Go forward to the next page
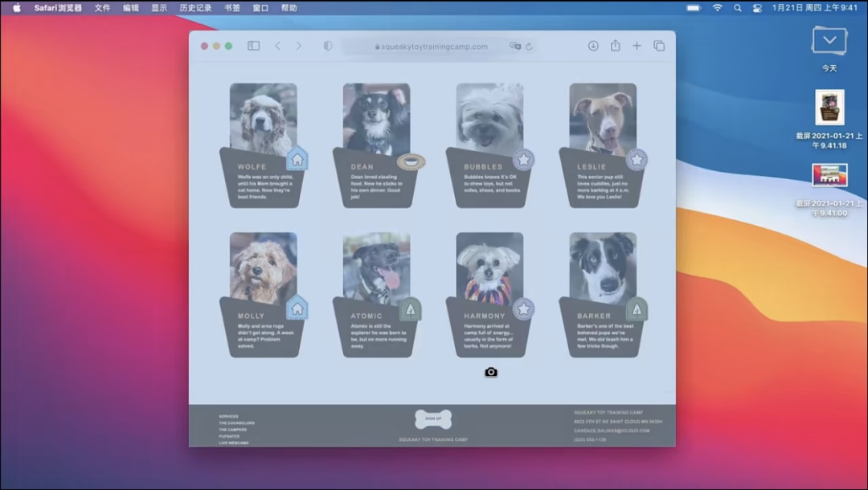Viewport: 868px width, 490px height. [x=299, y=46]
